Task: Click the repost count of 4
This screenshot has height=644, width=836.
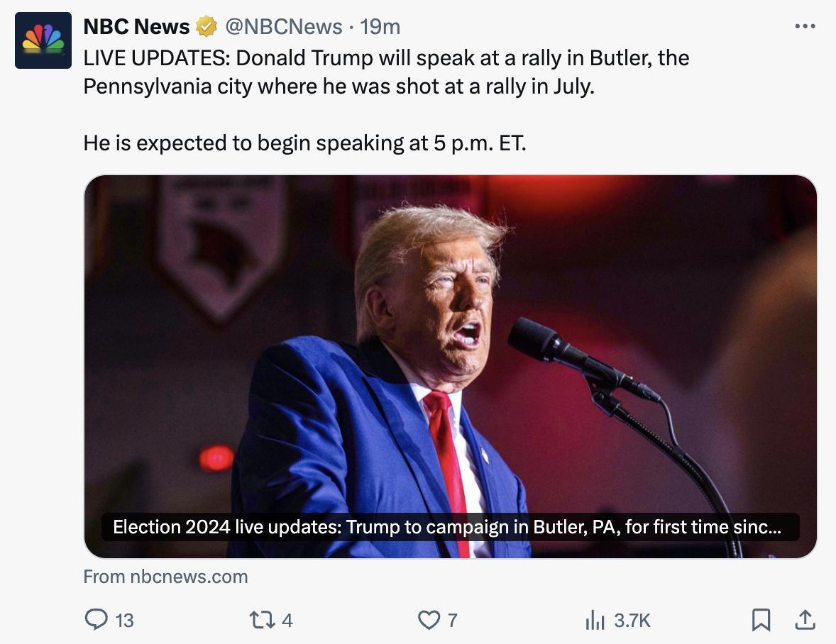Action: tap(287, 621)
